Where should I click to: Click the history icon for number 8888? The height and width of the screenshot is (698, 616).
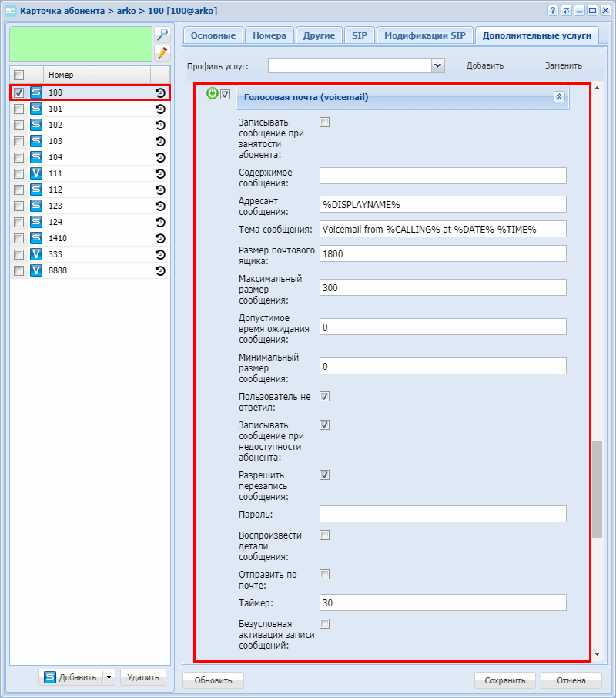(160, 270)
